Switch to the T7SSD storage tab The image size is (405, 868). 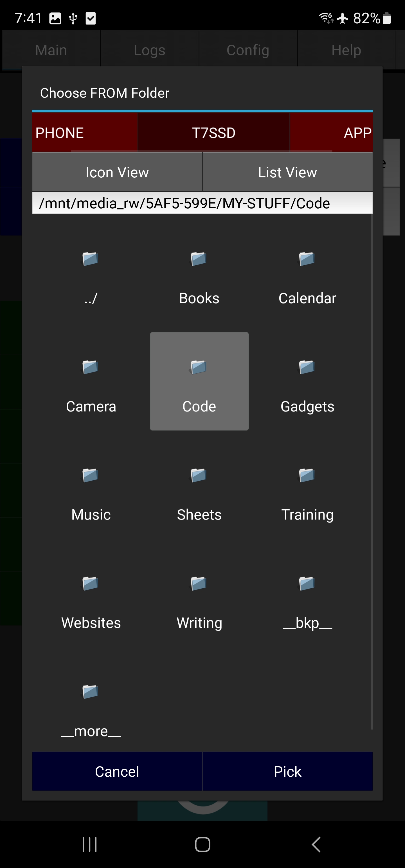click(x=213, y=132)
